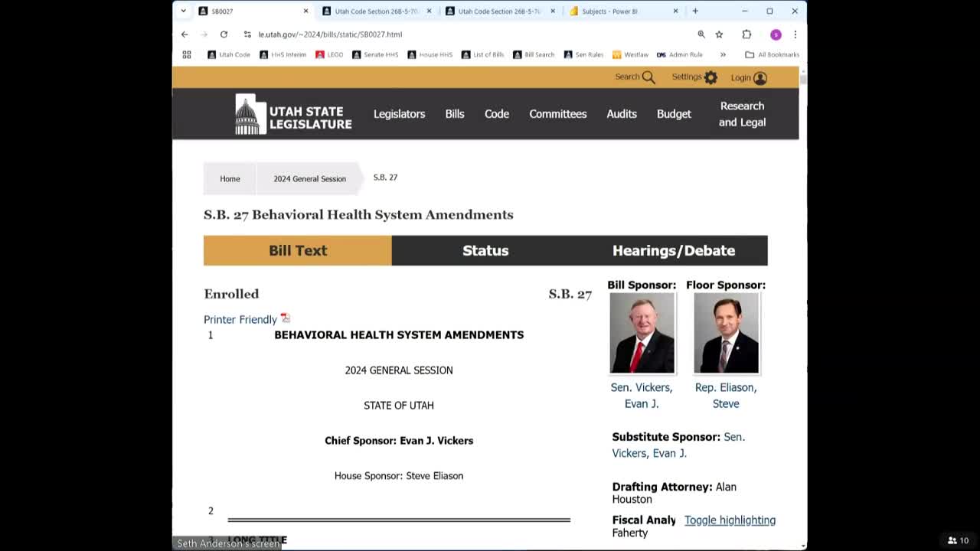Reload the page with the refresh icon
This screenshot has height=551, width=980.
(223, 34)
